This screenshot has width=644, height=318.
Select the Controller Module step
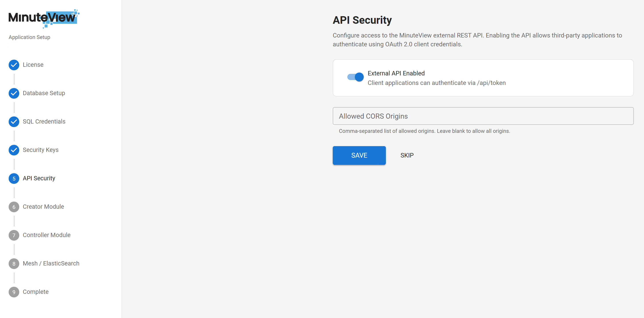(x=46, y=235)
